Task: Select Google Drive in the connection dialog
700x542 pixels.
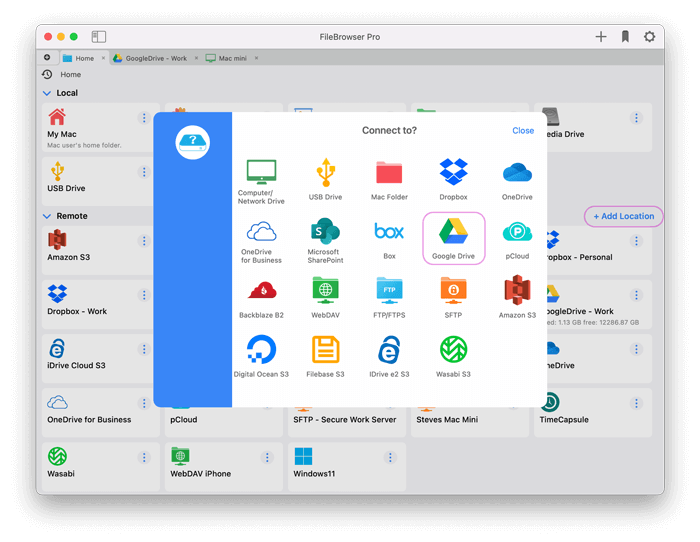Action: 453,236
